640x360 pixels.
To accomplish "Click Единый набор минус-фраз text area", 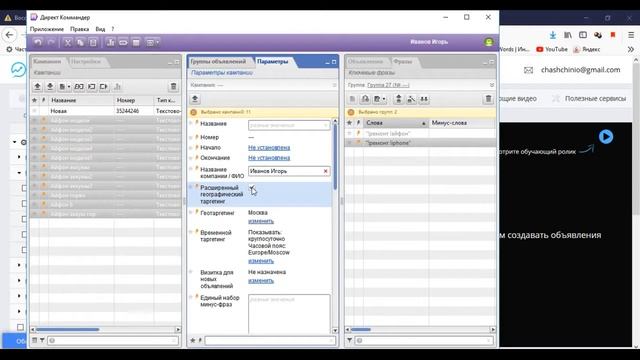I will tap(289, 314).
